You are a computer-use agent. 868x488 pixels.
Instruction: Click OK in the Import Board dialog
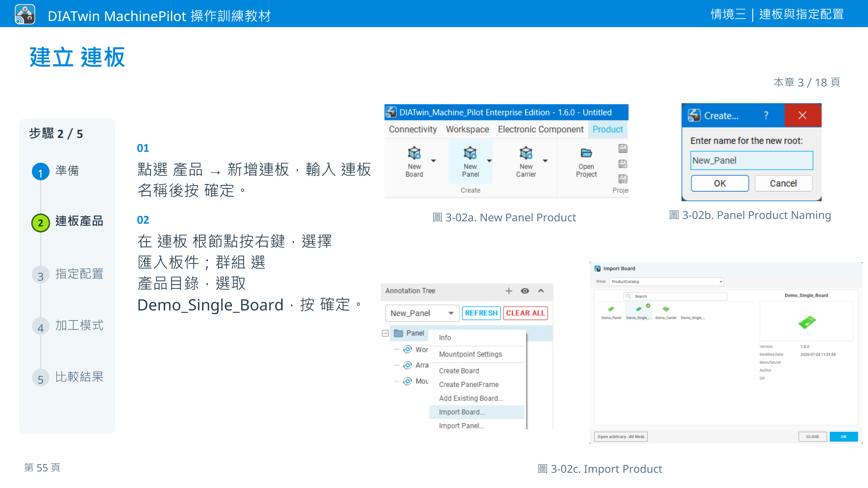pyautogui.click(x=844, y=436)
